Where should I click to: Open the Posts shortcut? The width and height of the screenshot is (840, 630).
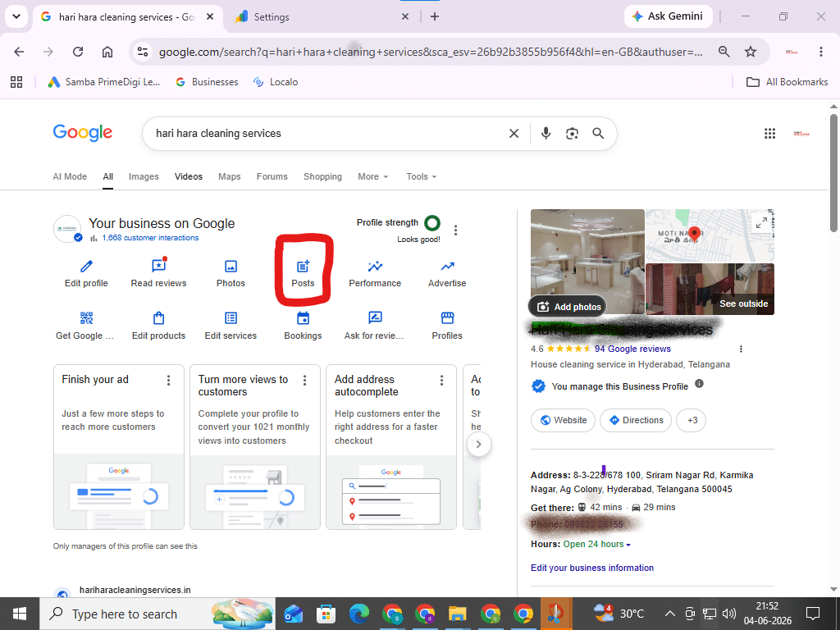tap(303, 274)
